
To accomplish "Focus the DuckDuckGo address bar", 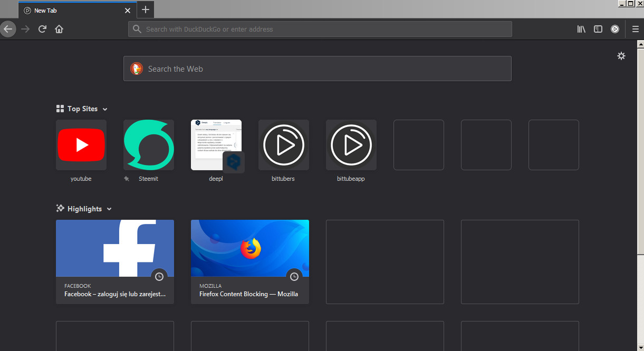I will [320, 29].
